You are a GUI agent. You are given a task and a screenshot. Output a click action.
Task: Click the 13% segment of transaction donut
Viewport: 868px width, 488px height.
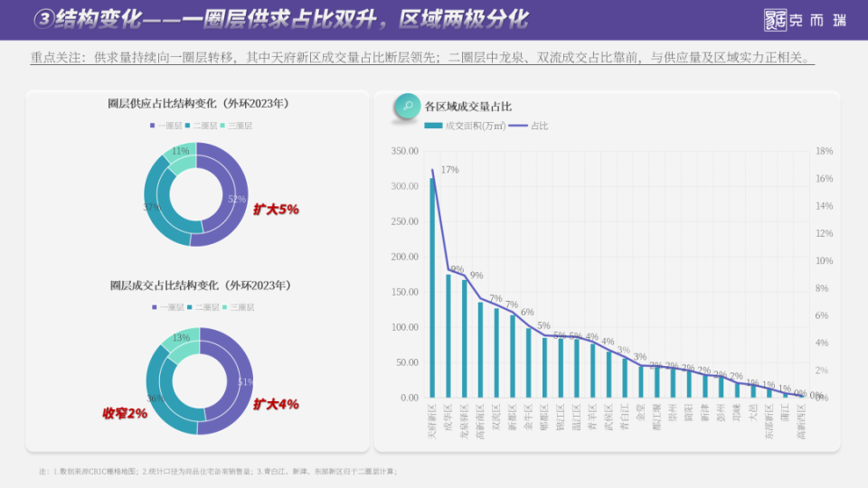pos(181,337)
